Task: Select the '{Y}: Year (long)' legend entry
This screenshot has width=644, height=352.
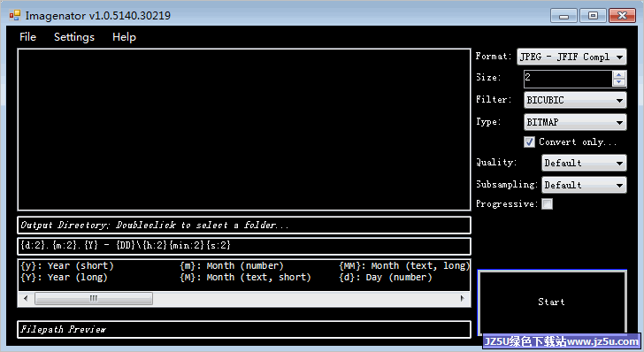Action: point(64,277)
